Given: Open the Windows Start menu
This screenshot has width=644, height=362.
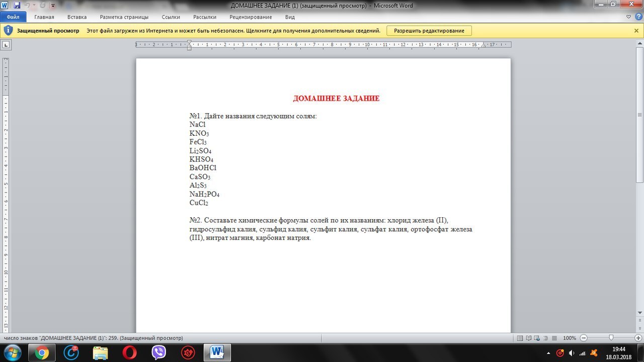Looking at the screenshot, I should tap(12, 352).
